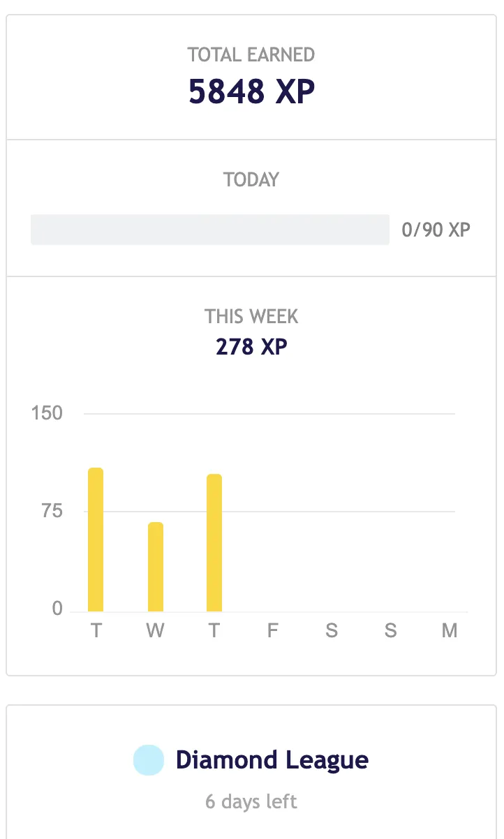The height and width of the screenshot is (839, 504).
Task: Select the Wednesday yellow bar
Action: (156, 567)
